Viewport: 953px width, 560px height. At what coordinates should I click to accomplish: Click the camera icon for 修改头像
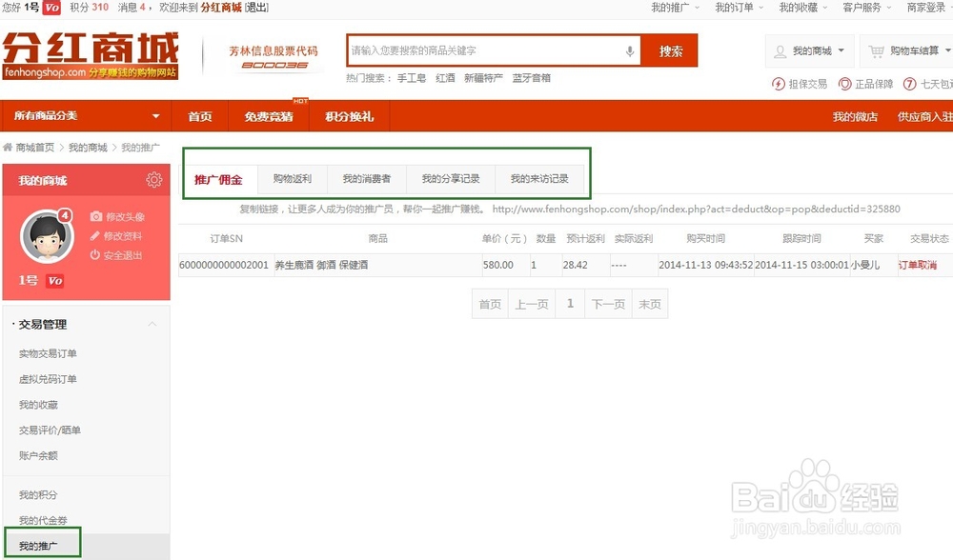click(x=96, y=216)
